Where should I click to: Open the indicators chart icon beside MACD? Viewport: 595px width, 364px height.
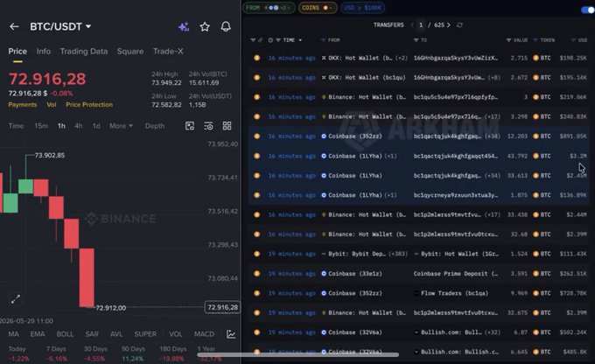click(x=231, y=334)
